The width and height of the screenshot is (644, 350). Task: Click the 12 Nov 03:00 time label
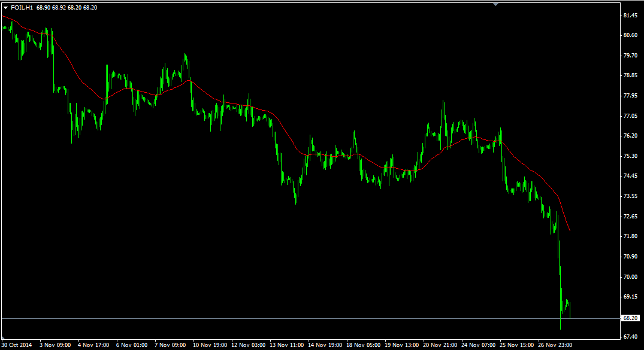249,345
